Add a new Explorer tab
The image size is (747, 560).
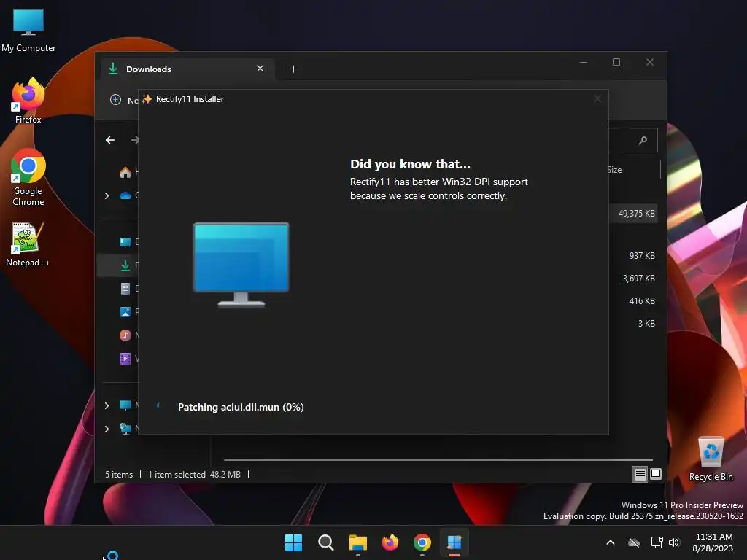[x=293, y=69]
